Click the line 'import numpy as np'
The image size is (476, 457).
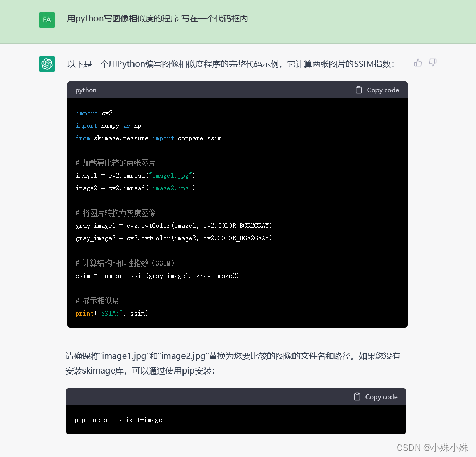(108, 126)
